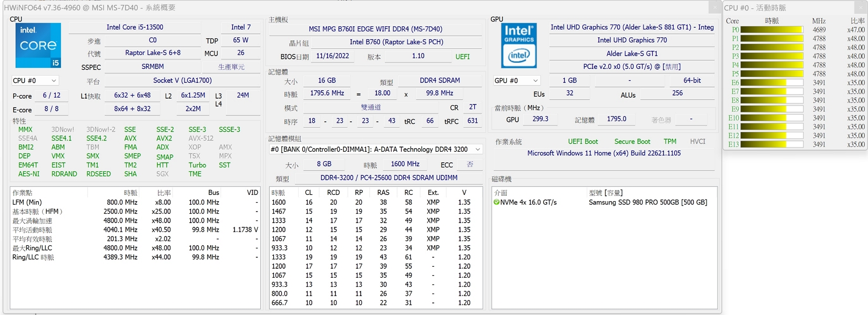Viewport: 868px width, 315px height.
Task: Select the CPU name Intel Core i5-13500
Action: [x=135, y=27]
